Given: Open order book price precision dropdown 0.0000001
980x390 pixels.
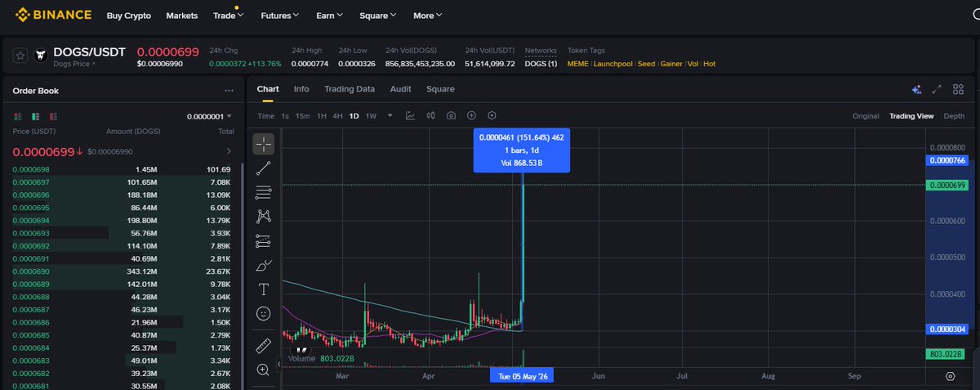Looking at the screenshot, I should tap(209, 117).
